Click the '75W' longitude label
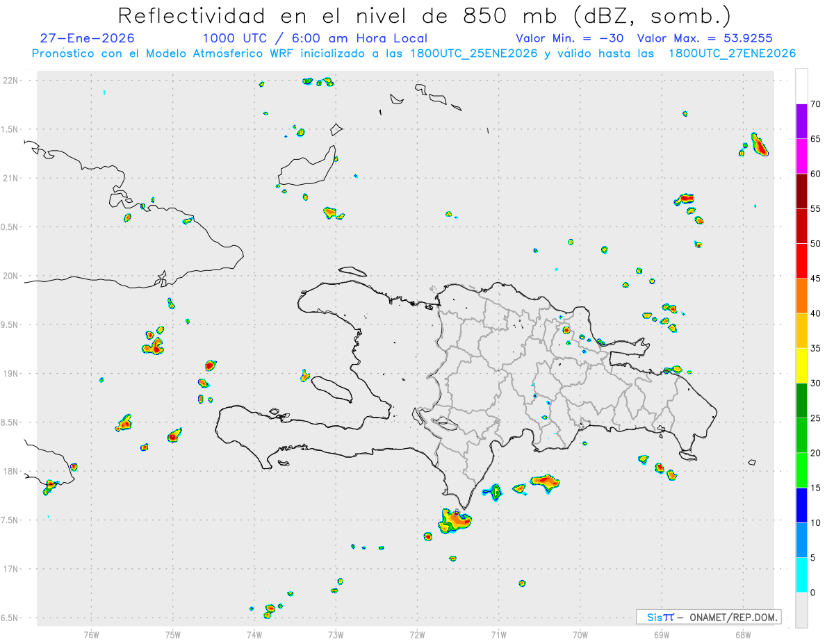The width and height of the screenshot is (834, 644). 172,634
